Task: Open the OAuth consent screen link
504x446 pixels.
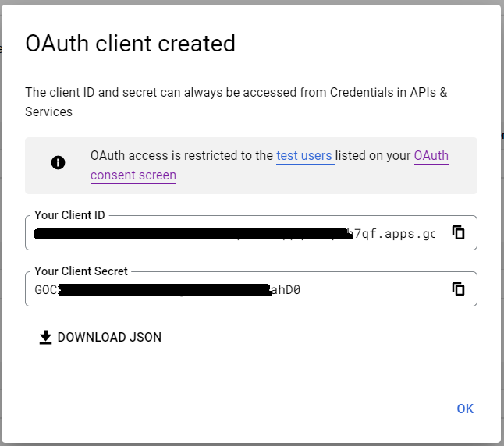Action: point(133,175)
